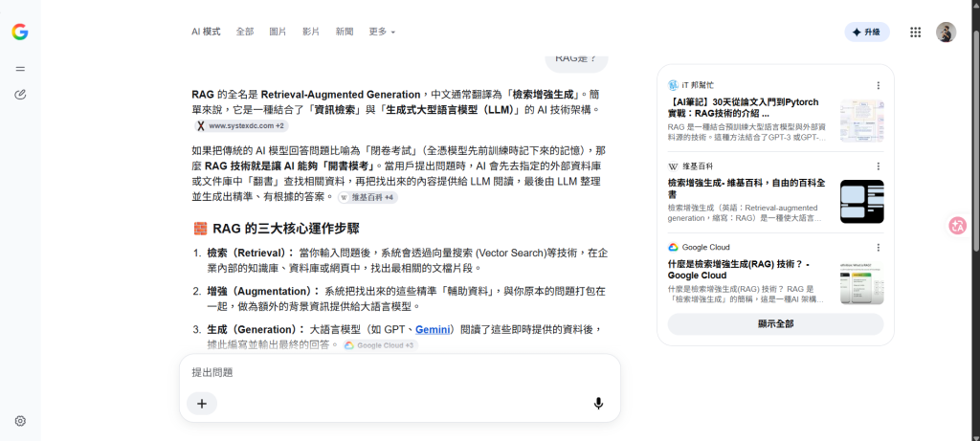Open the sidebar hamburger menu

click(20, 69)
